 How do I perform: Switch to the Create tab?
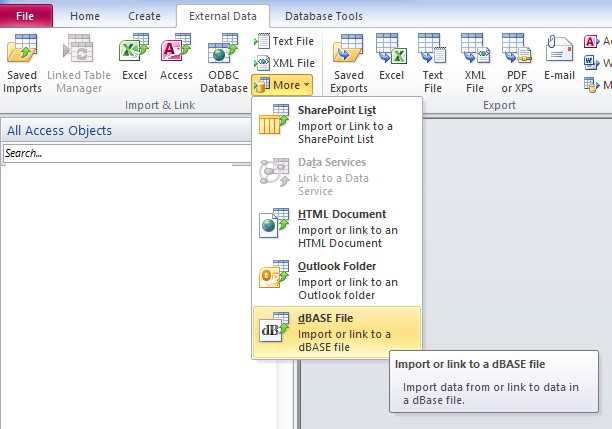coord(144,16)
